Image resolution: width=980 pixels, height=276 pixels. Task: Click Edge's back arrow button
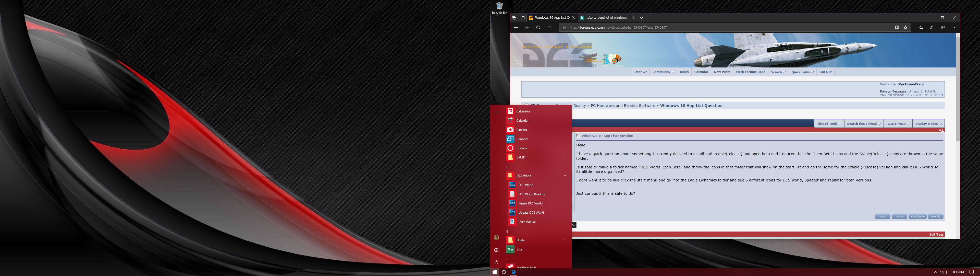[516, 27]
